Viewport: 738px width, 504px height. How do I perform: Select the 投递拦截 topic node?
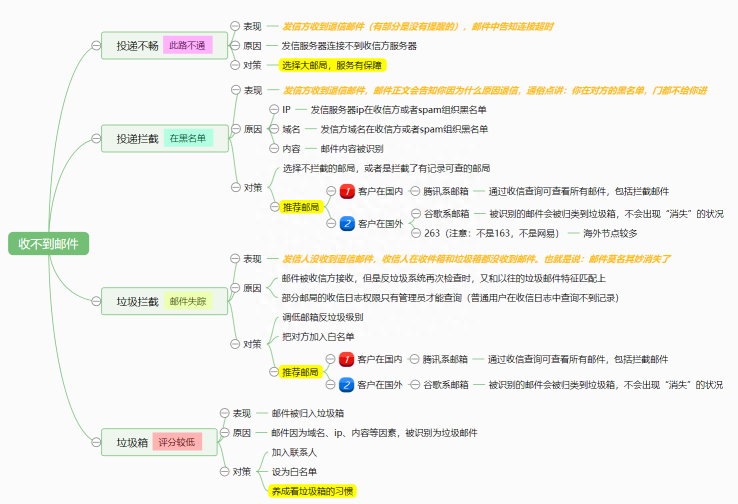click(164, 138)
